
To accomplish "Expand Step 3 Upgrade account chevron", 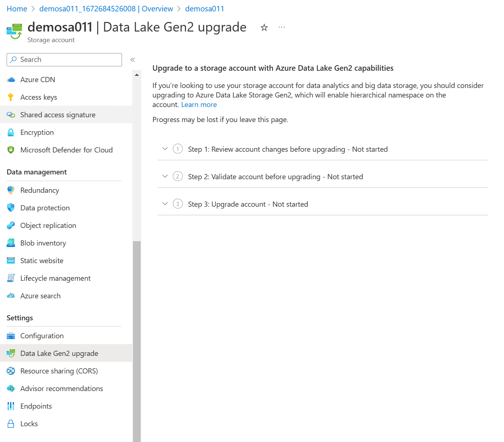I will [165, 203].
